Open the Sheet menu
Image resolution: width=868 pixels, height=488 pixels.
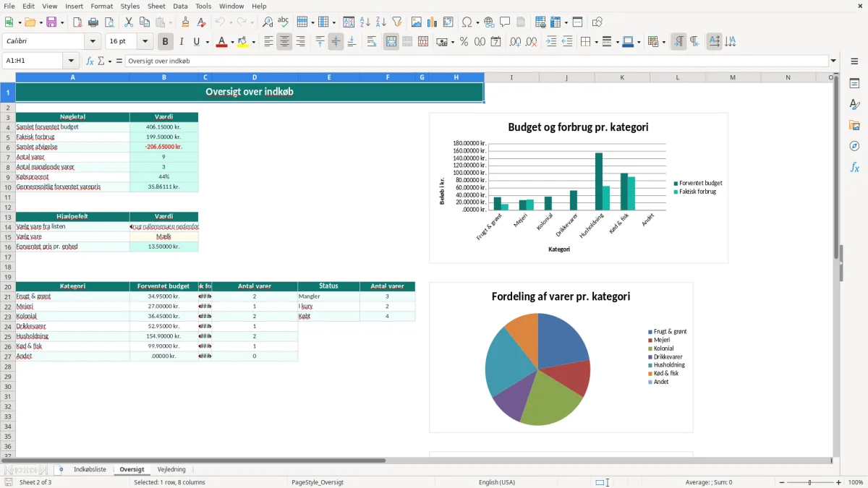click(156, 6)
